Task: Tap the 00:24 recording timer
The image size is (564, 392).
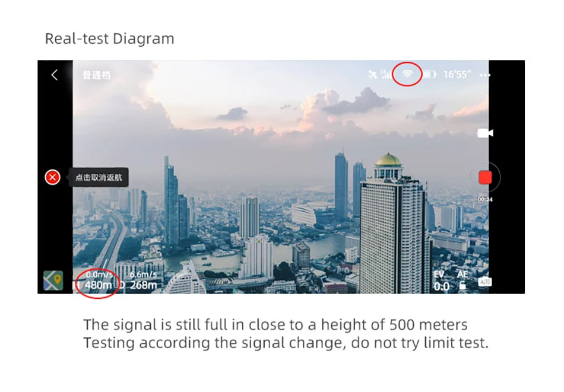Action: coord(485,199)
